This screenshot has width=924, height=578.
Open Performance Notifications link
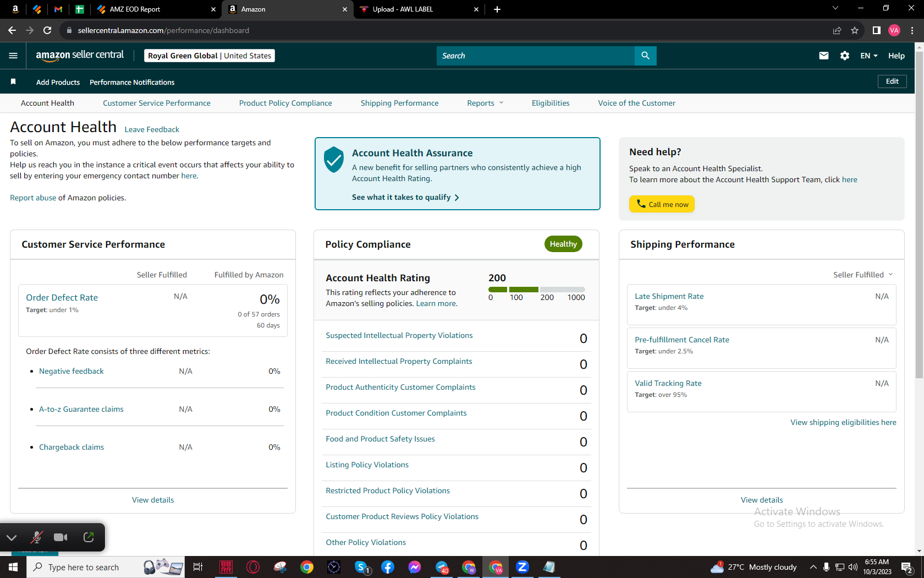pos(132,82)
